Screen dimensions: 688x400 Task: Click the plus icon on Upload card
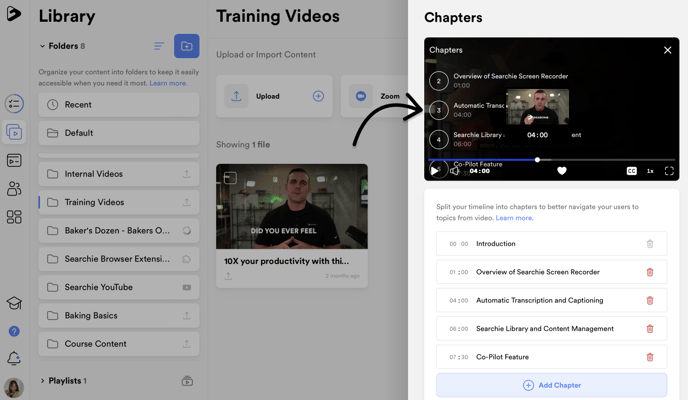click(x=319, y=96)
